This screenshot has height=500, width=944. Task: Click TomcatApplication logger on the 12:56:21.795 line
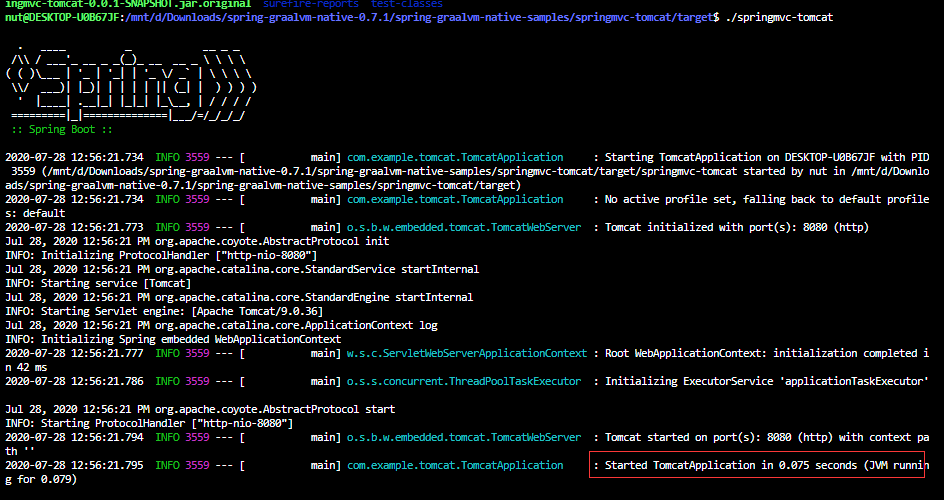tap(455, 465)
